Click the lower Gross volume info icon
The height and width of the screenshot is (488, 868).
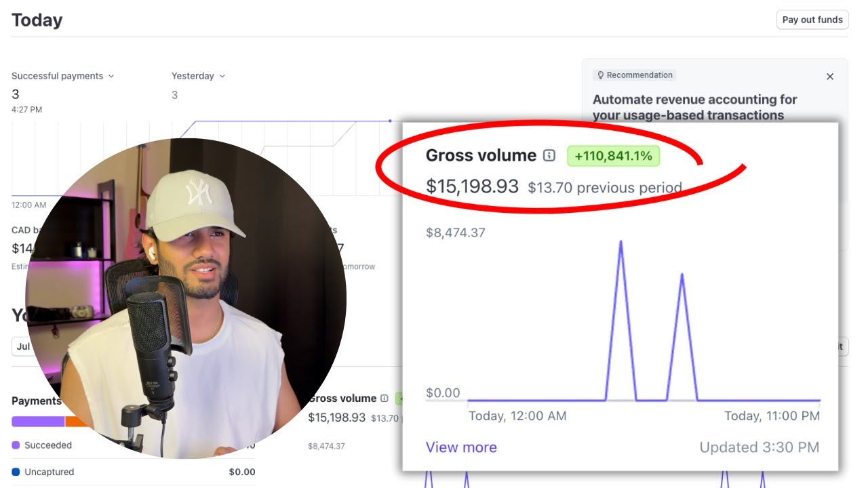[384, 399]
